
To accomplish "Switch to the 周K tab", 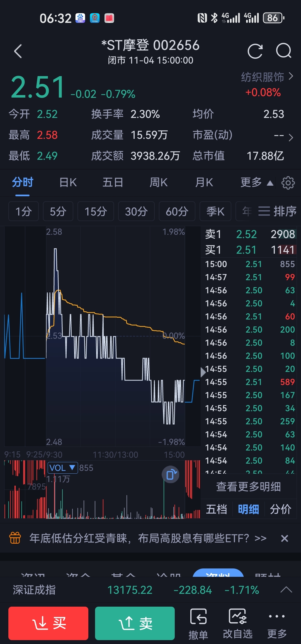I will pos(159,183).
